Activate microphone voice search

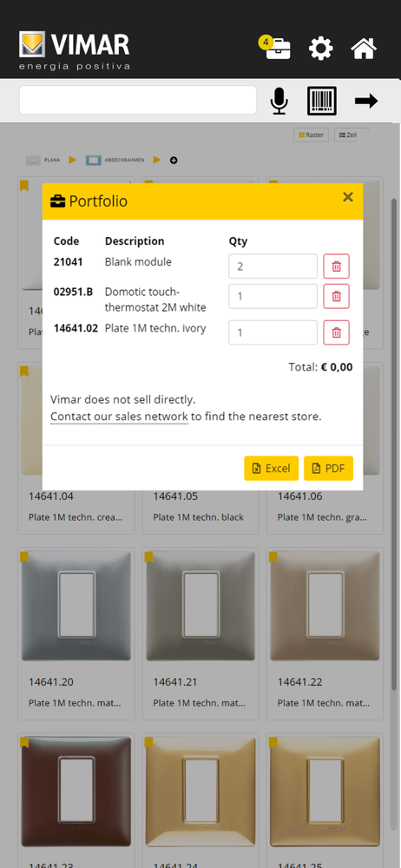[x=279, y=101]
